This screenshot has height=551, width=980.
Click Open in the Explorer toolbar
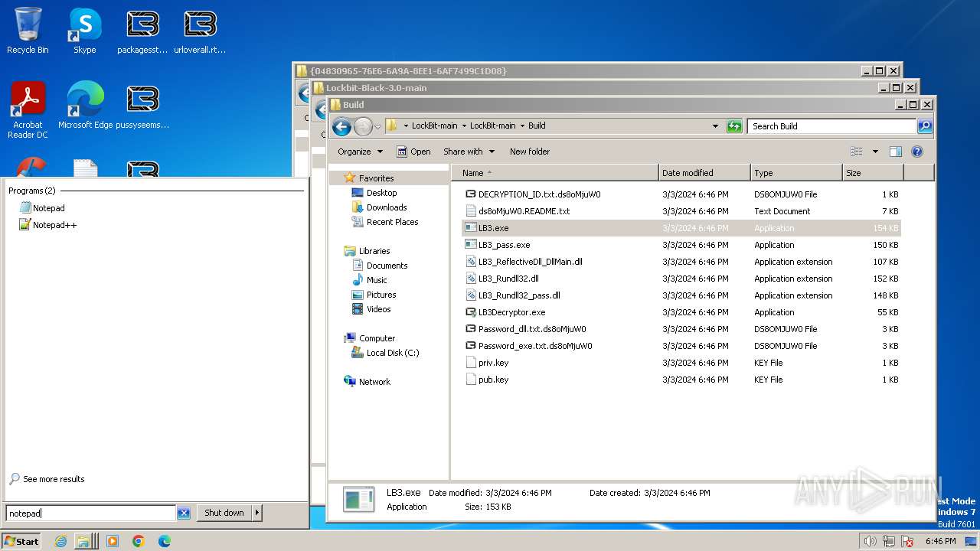point(413,152)
